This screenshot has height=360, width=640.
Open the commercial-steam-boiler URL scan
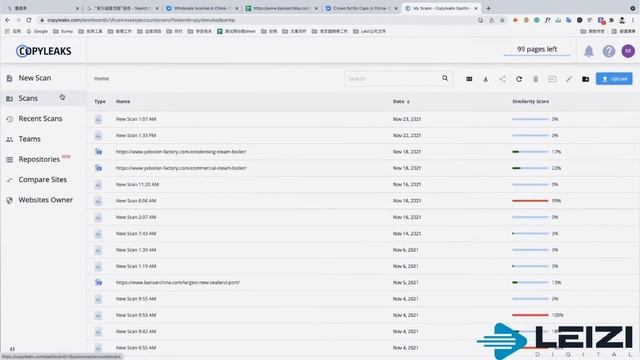[x=181, y=168]
